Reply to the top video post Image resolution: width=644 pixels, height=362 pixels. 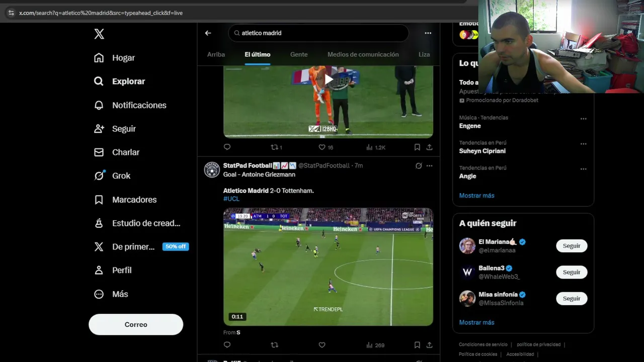coord(227,147)
